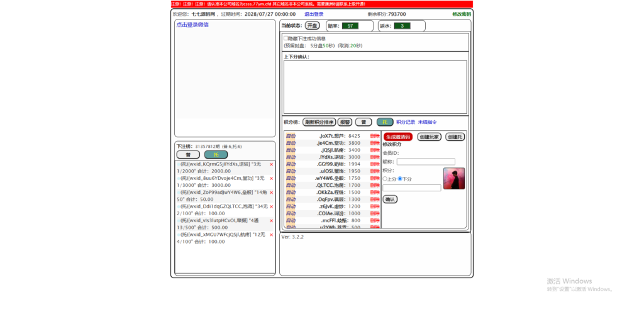Remove the wxid_KQrmG5 bet with red X
Viewport: 644px width, 309px height.
(271, 164)
